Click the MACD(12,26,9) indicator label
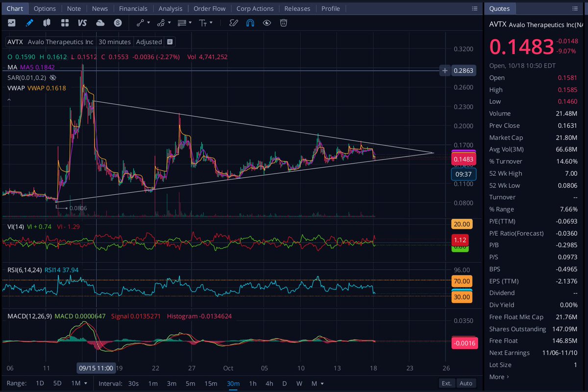This screenshot has height=392, width=588. 29,316
